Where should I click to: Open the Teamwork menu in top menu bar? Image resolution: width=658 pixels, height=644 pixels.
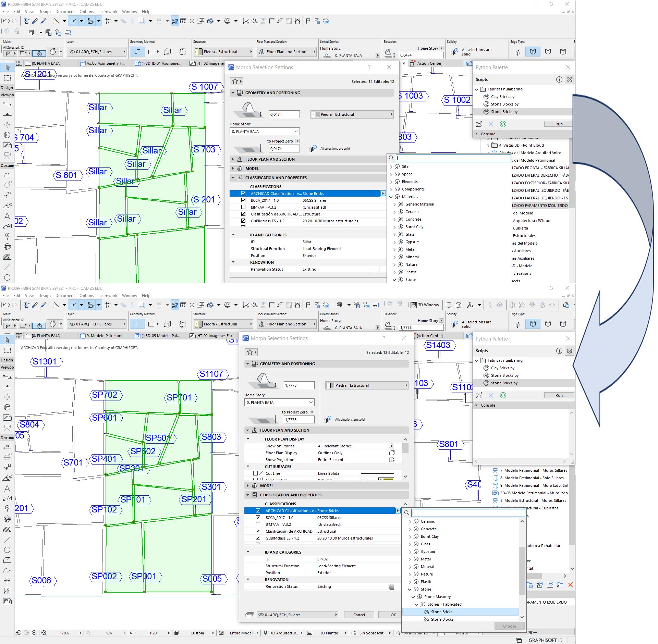pos(108,12)
